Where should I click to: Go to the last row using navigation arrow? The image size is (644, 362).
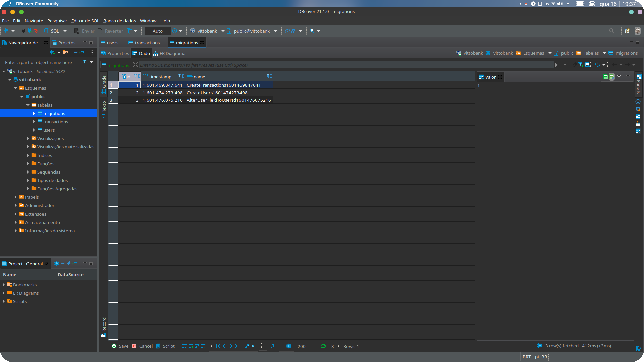tap(237, 346)
